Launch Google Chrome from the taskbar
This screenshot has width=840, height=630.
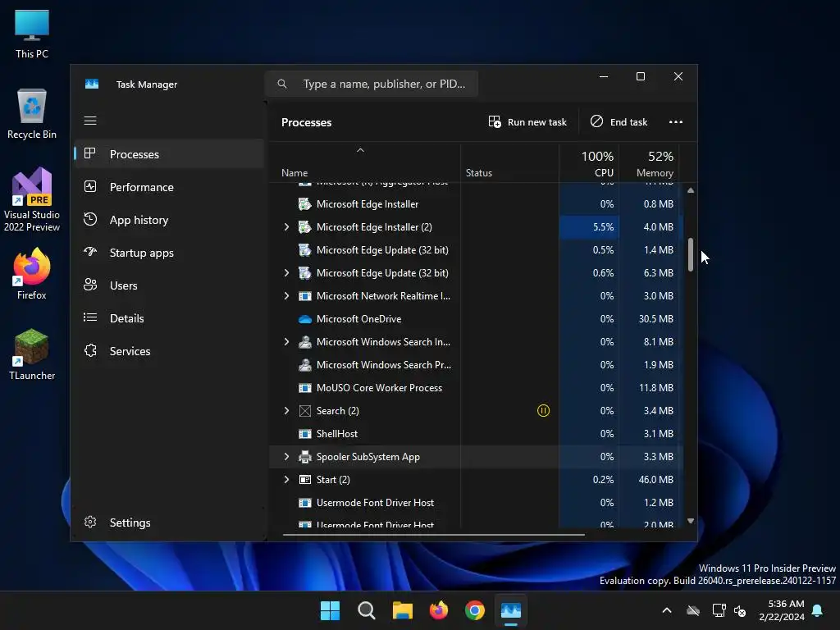475,610
